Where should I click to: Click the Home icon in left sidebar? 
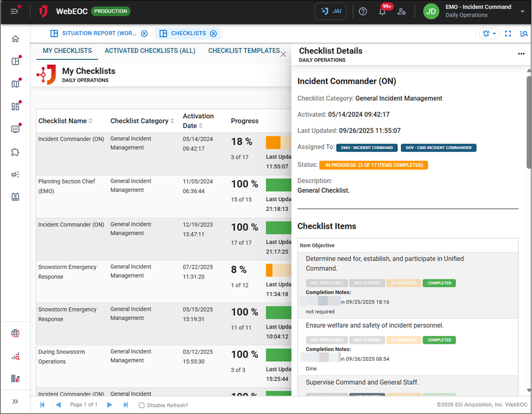(x=15, y=39)
